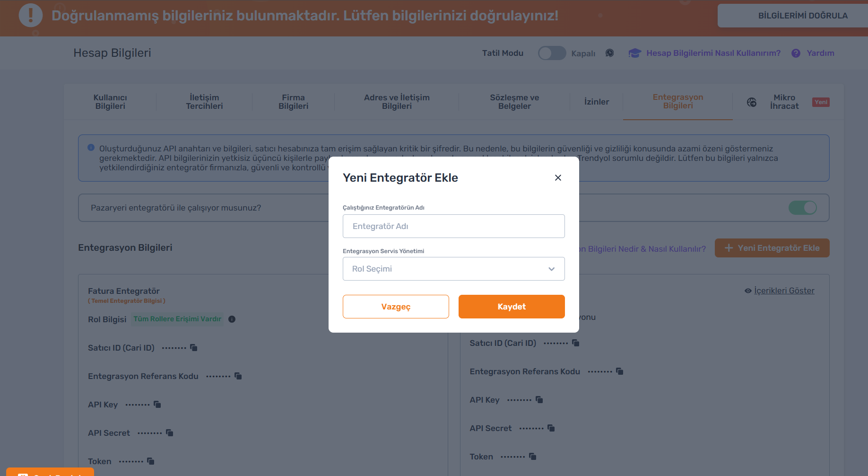Copy left panel Satıcı ID value

click(x=194, y=348)
